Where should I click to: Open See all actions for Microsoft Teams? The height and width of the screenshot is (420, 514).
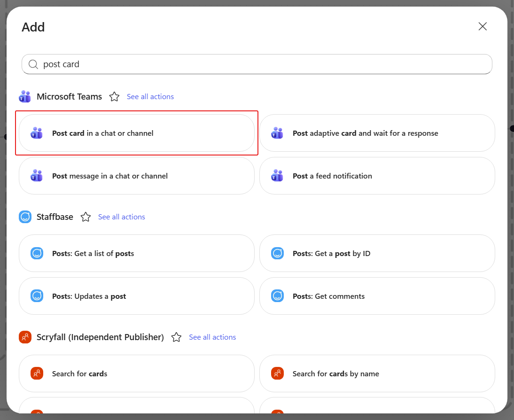click(150, 97)
